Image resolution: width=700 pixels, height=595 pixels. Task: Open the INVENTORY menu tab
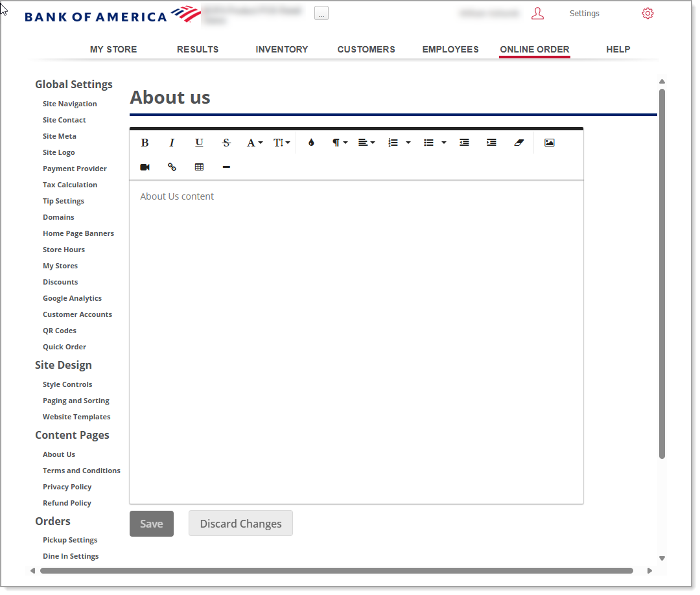click(281, 49)
